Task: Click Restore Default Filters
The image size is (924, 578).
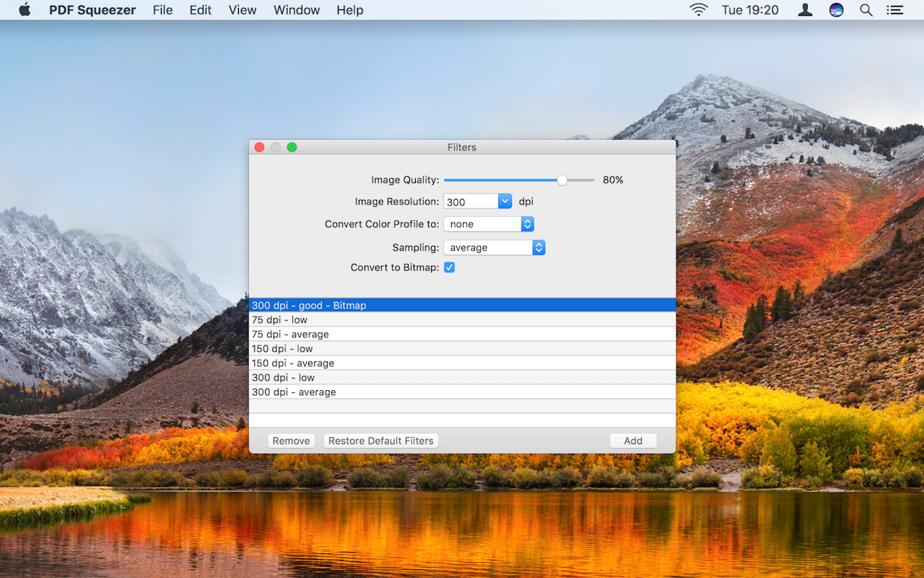Action: click(x=380, y=440)
